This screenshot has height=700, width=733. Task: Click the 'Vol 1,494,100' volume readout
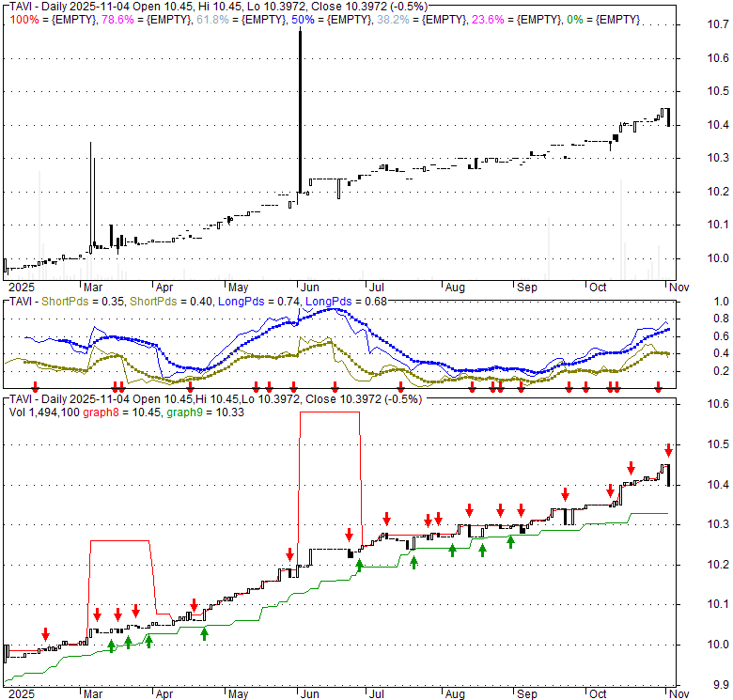coord(44,412)
